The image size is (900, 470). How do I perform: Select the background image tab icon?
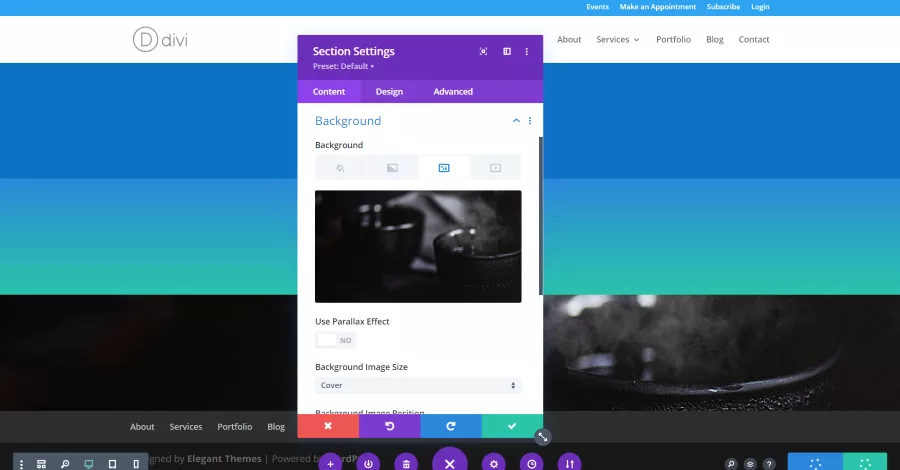pos(444,168)
